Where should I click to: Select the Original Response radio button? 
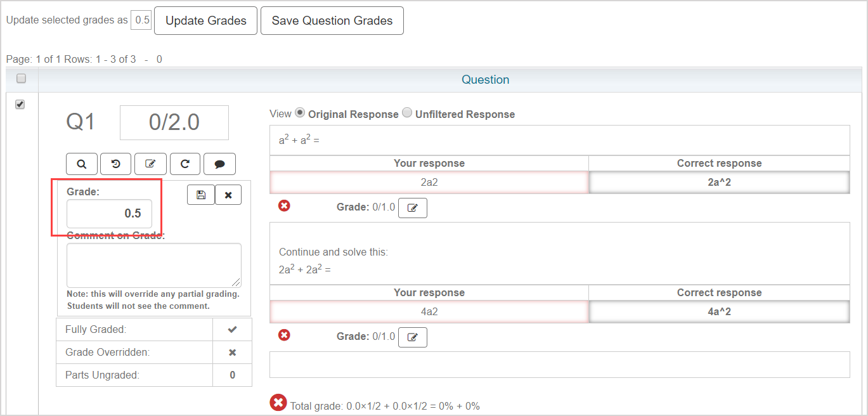pos(300,113)
